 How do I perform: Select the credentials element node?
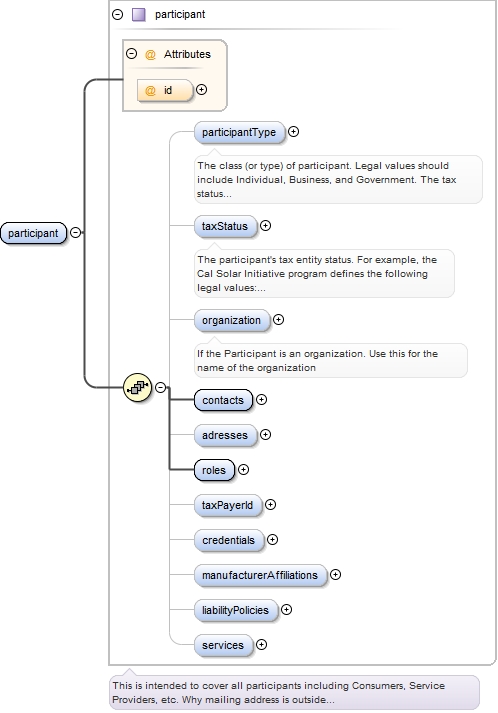coord(229,540)
